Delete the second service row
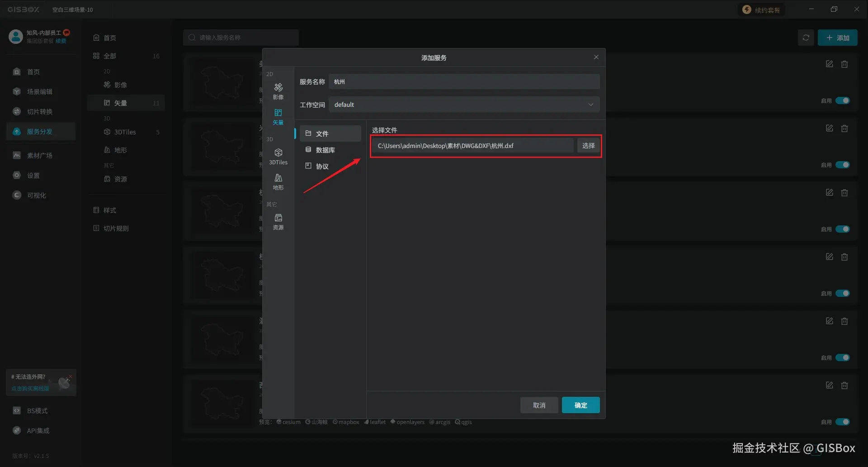868x467 pixels. point(844,129)
